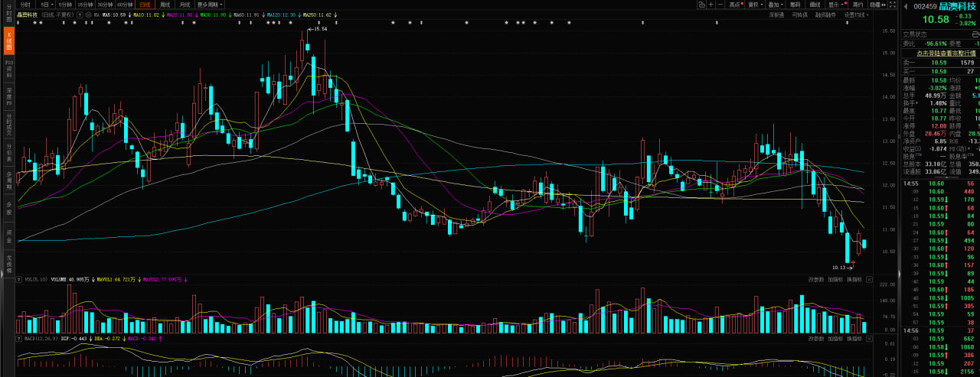Toggle the 融资融券 tag
This screenshot has height=377, width=980.
[825, 15]
